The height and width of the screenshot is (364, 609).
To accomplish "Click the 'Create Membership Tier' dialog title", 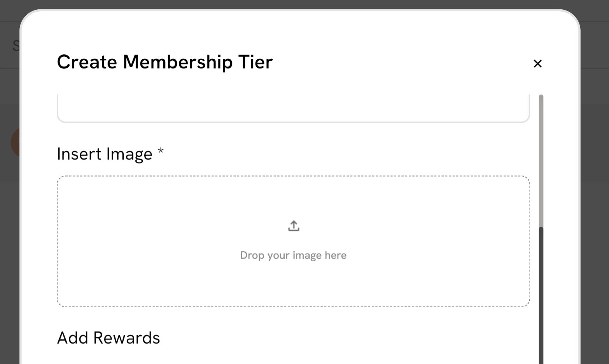I will click(x=165, y=62).
